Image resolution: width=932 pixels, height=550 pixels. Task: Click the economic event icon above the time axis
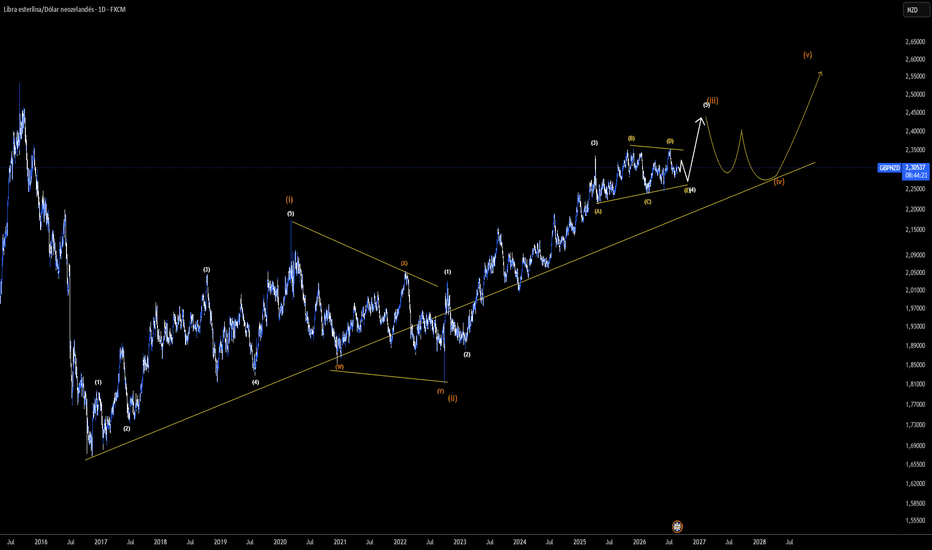(677, 526)
